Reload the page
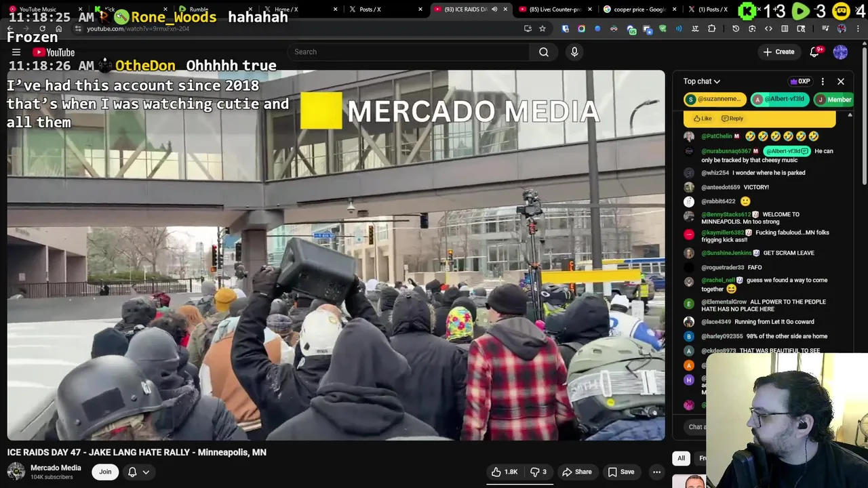868x488 pixels. 42,28
